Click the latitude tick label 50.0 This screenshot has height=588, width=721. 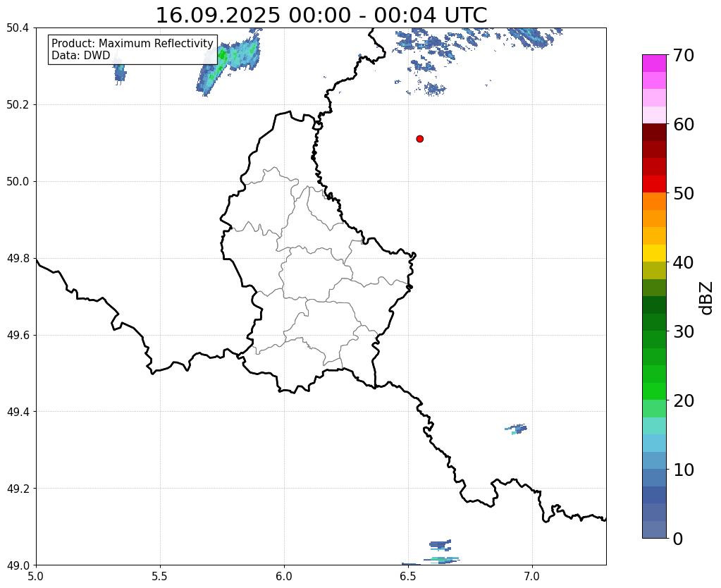pyautogui.click(x=18, y=182)
